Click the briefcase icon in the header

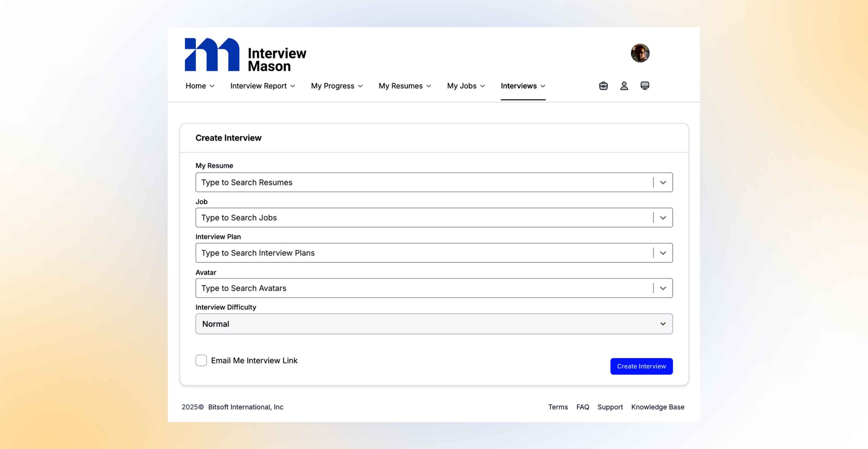click(x=603, y=86)
